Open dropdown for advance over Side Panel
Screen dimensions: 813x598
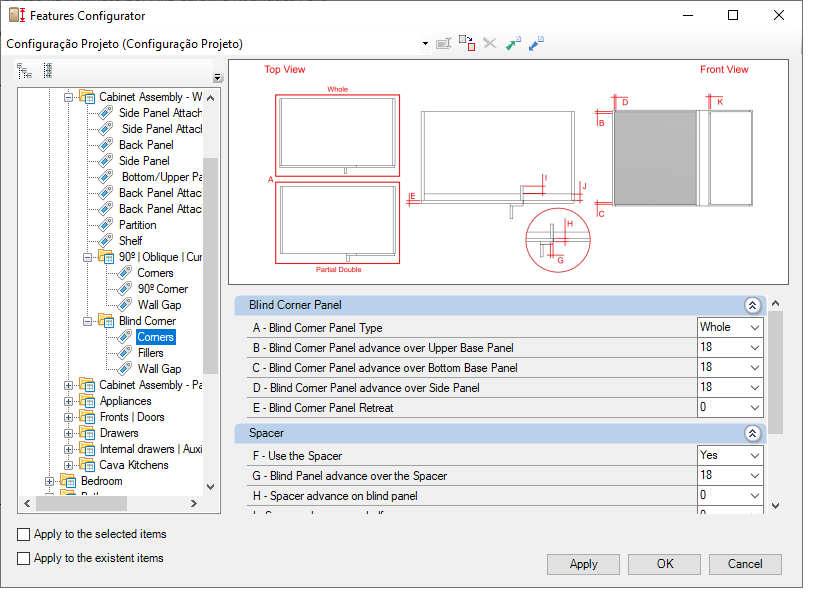point(755,387)
